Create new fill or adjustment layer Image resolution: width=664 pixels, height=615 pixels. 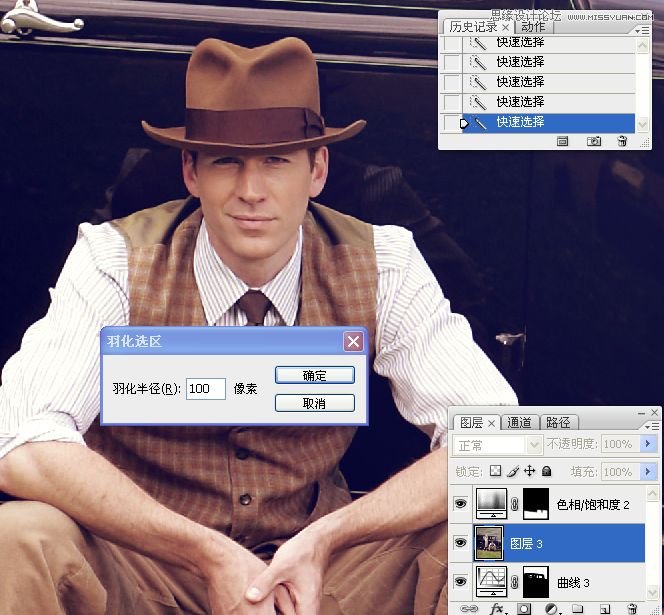pyautogui.click(x=551, y=609)
